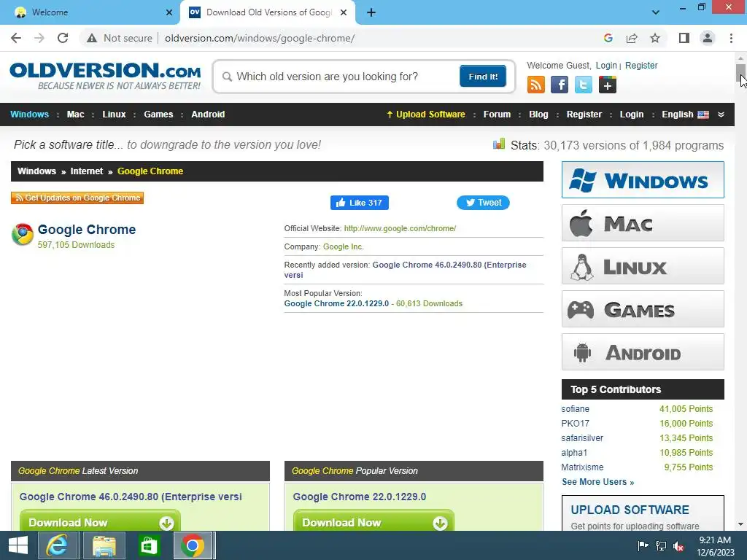Click the Games platform sidebar button
The image size is (747, 560).
(643, 309)
